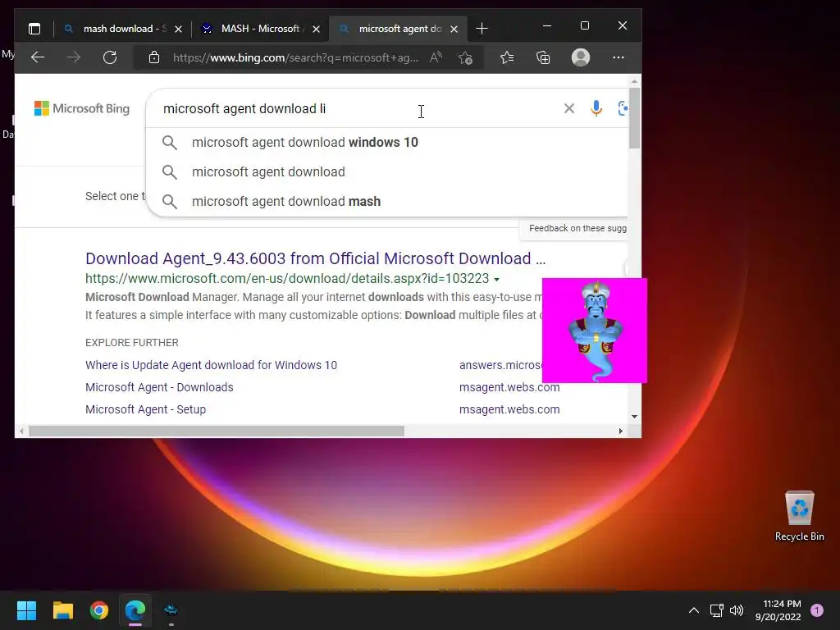Click Feedback on these suggestions
Viewport: 840px width, 630px height.
tap(577, 228)
